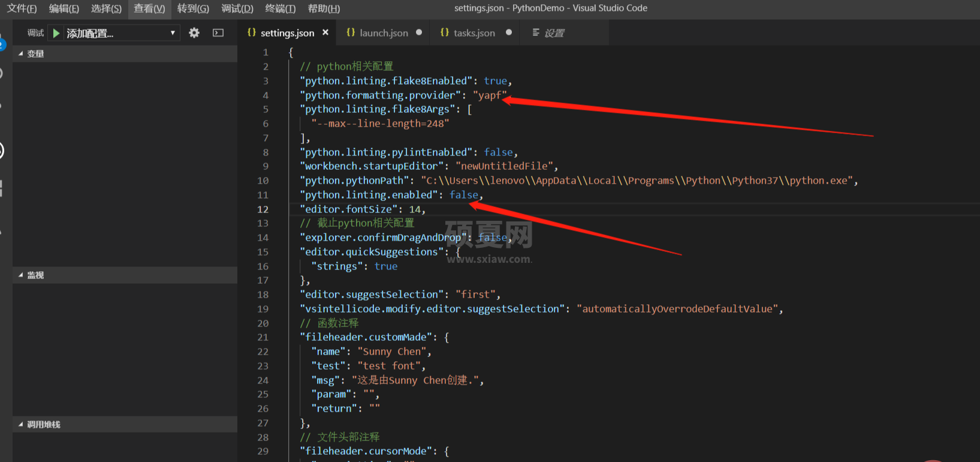
Task: Click the "Sunny Chen" name value
Action: coord(392,352)
